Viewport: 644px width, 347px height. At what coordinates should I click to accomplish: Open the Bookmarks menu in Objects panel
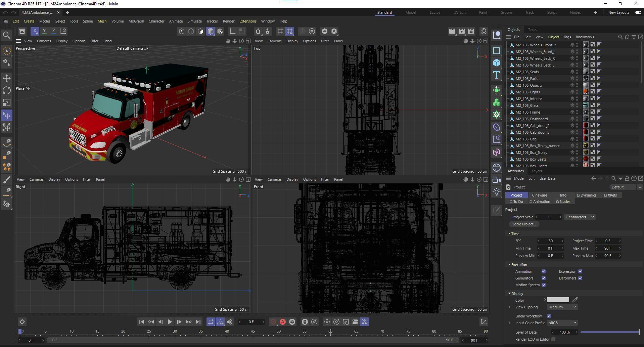click(x=585, y=37)
